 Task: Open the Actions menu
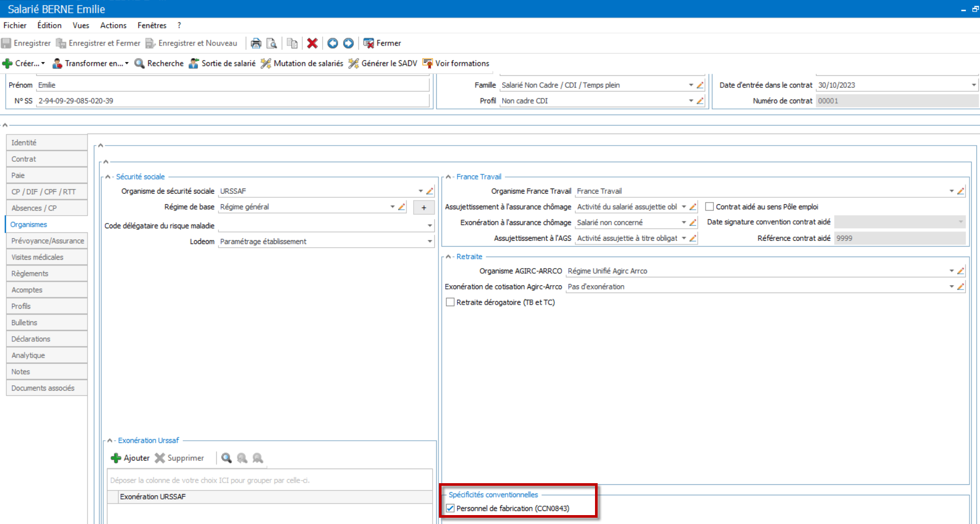(x=113, y=25)
